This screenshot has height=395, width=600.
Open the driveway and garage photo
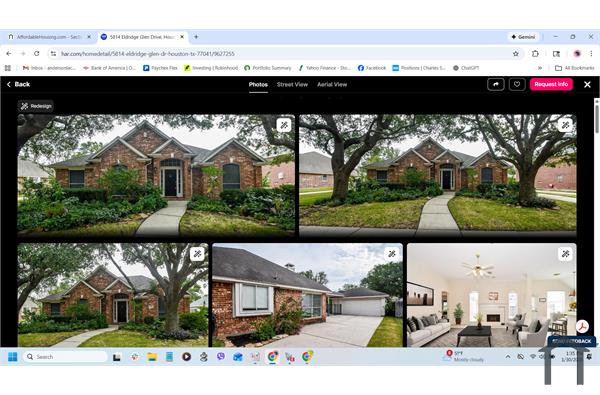(308, 295)
